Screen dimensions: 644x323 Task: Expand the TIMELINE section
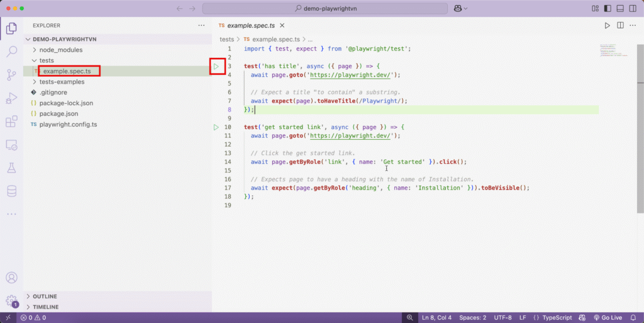pyautogui.click(x=118, y=307)
